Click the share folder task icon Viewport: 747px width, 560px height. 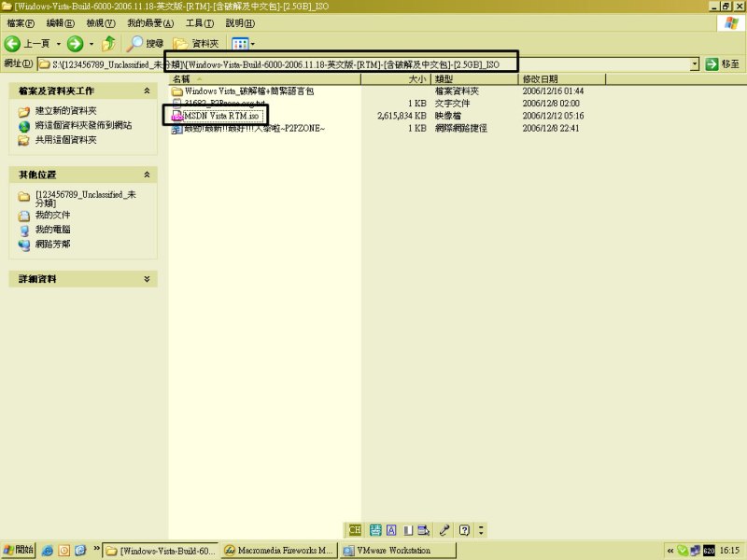coord(24,141)
